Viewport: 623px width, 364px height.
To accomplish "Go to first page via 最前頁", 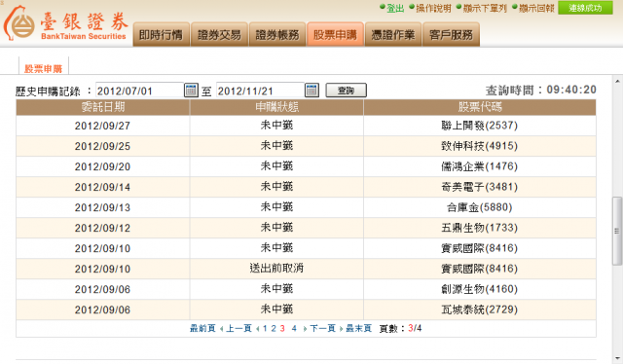I will click(202, 328).
